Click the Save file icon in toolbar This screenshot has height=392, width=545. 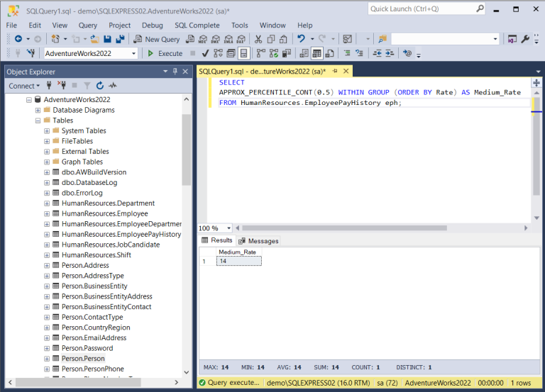(x=107, y=39)
